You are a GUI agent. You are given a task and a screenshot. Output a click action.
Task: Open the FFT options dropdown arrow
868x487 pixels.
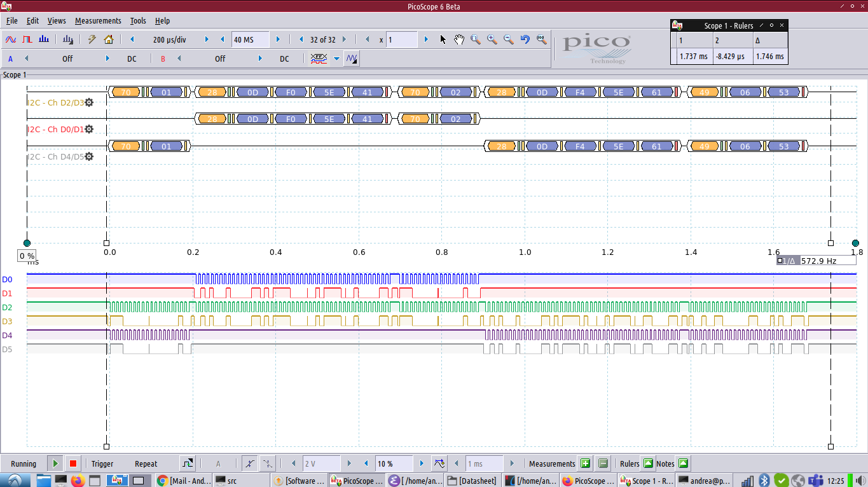point(336,58)
